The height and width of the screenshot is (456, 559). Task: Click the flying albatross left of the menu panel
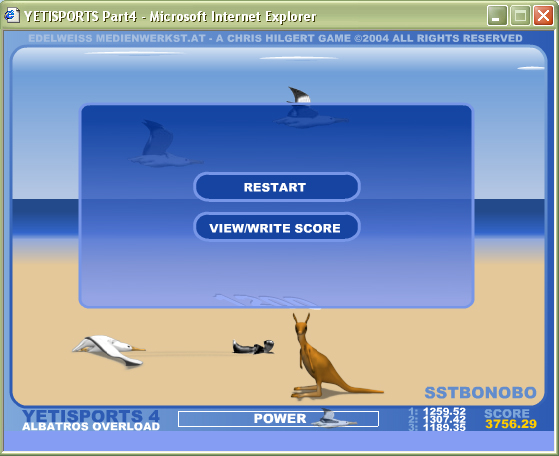166,144
